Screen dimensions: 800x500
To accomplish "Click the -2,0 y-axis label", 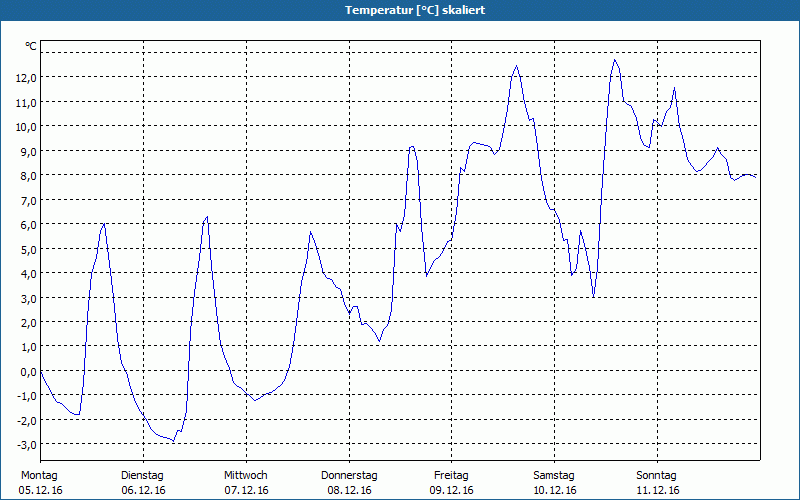I will coord(27,420).
